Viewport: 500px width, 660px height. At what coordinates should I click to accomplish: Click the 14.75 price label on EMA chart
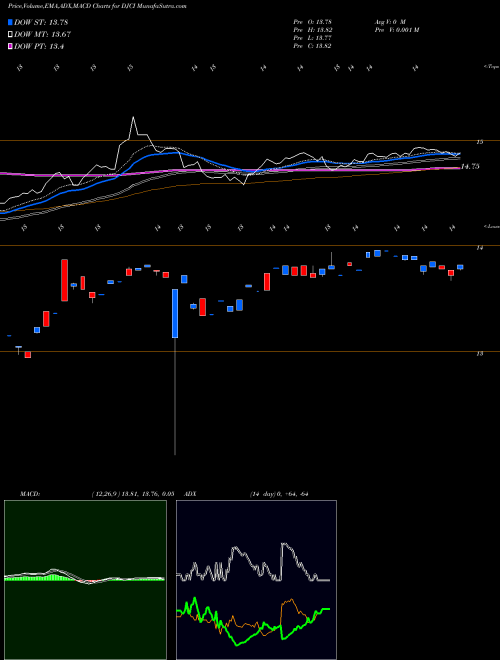click(x=470, y=167)
